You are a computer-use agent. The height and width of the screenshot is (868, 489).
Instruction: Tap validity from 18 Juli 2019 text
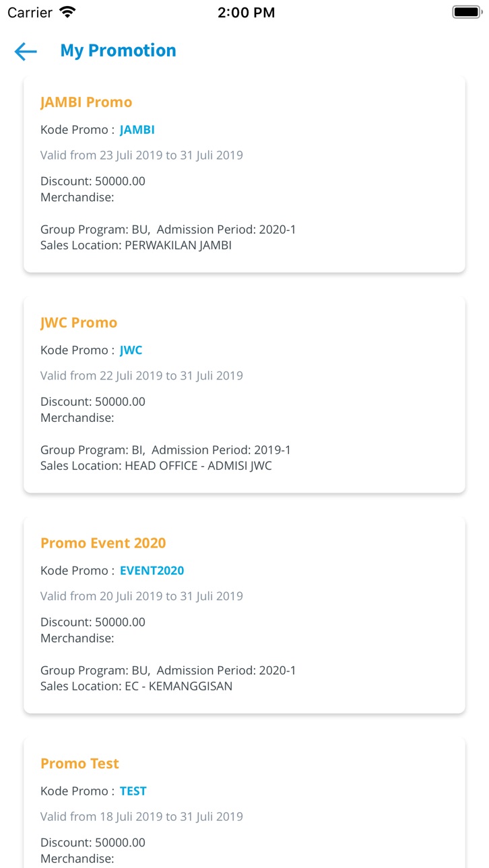click(141, 817)
